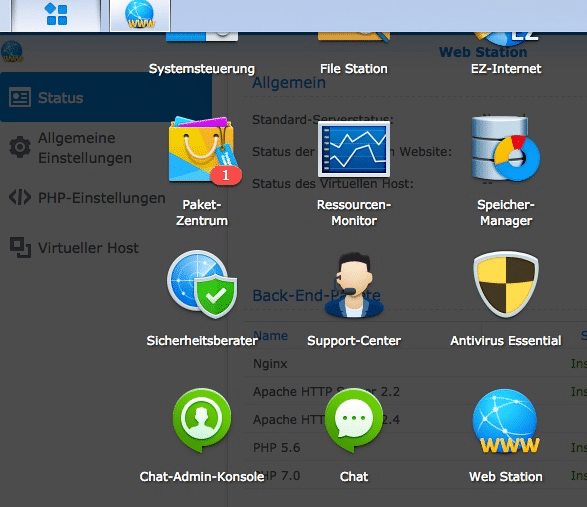Screen dimensions: 587x507
Task: Open the Web Station globe icon
Action: 505,421
